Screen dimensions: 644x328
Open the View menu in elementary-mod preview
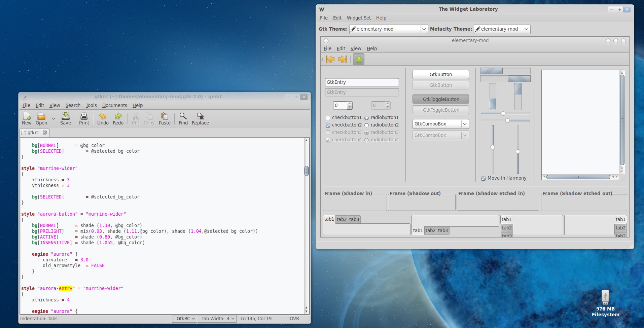click(356, 48)
